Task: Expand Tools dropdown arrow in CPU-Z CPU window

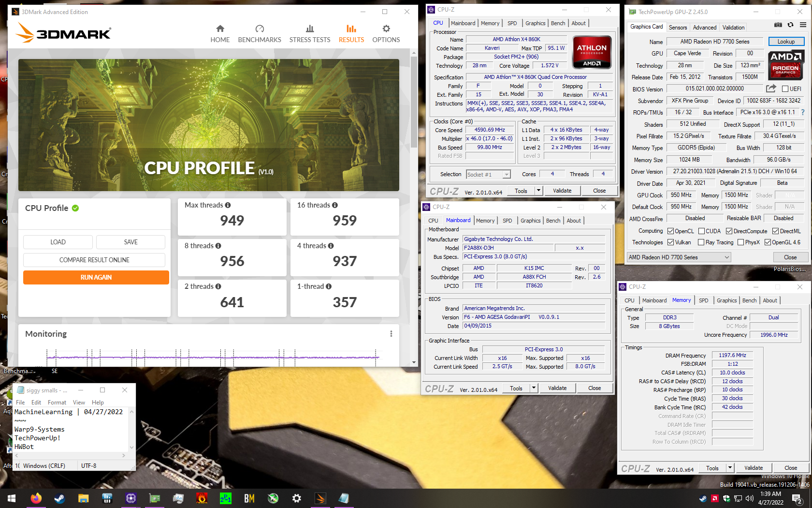Action: [538, 191]
